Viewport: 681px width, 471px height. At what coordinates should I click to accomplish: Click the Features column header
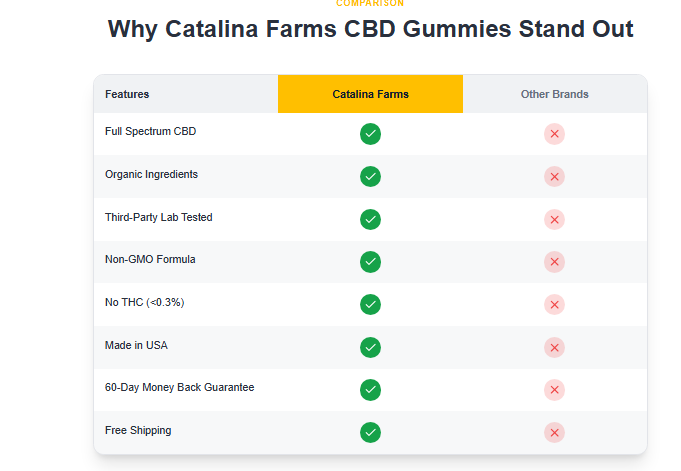(127, 94)
